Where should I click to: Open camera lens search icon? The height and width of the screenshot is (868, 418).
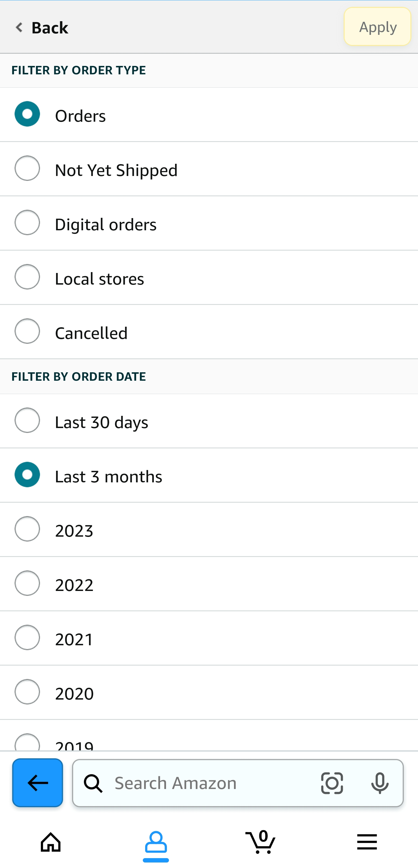(332, 783)
